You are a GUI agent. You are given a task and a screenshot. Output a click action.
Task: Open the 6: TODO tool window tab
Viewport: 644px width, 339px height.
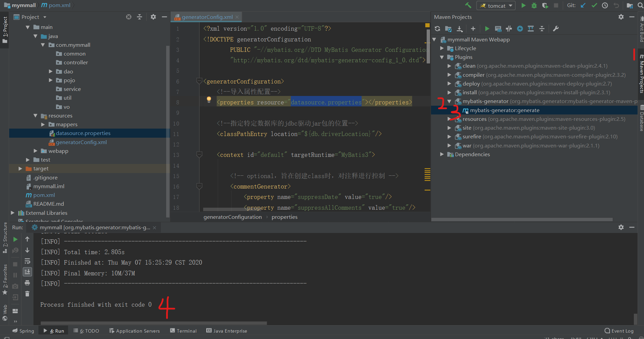click(86, 331)
